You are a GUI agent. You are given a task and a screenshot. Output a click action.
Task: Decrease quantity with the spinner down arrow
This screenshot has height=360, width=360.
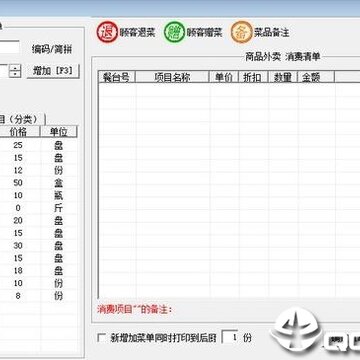(15, 74)
